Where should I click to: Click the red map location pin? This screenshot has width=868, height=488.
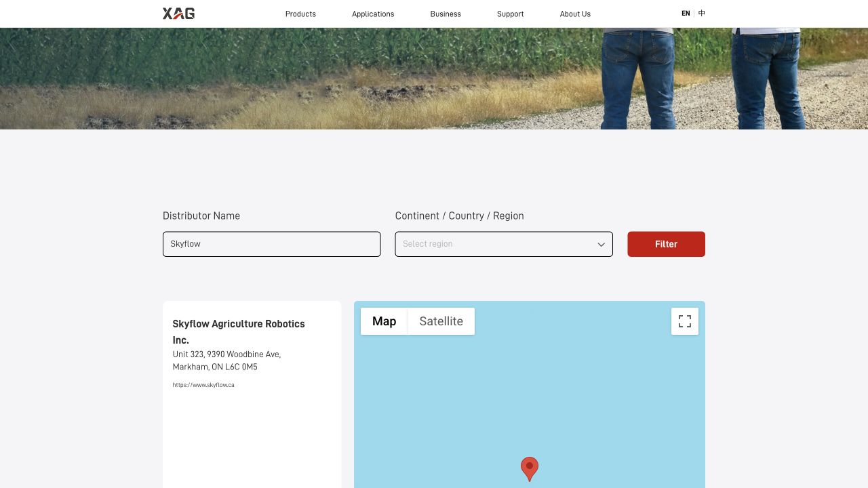[x=530, y=469]
